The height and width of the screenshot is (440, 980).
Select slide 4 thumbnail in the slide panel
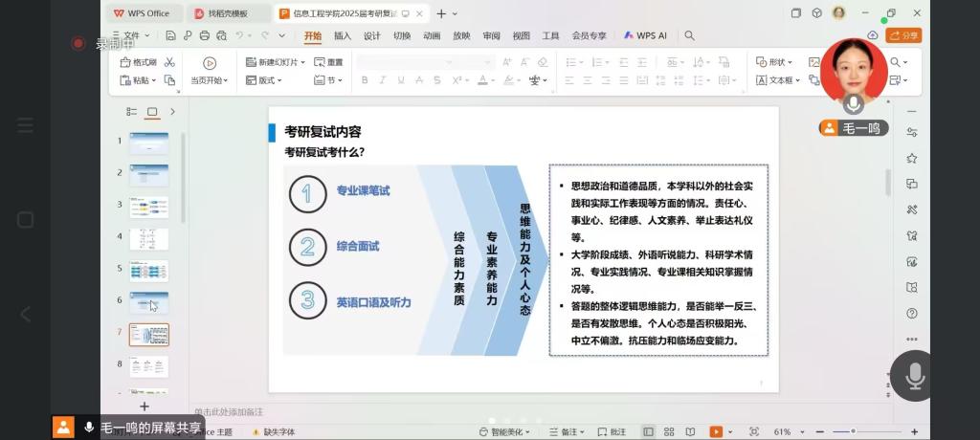coord(148,238)
